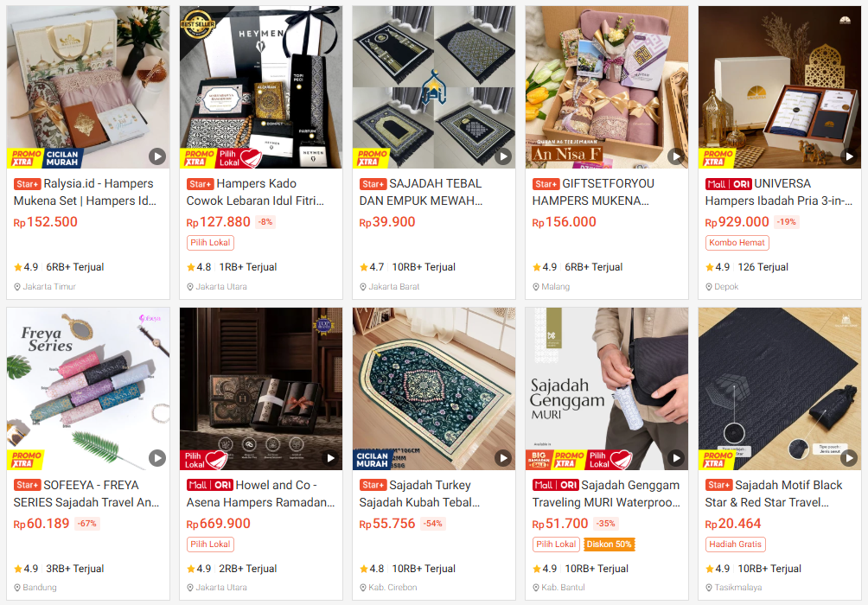Play video on GIFTSETFORYOU Hampers Mukena product

click(x=676, y=156)
